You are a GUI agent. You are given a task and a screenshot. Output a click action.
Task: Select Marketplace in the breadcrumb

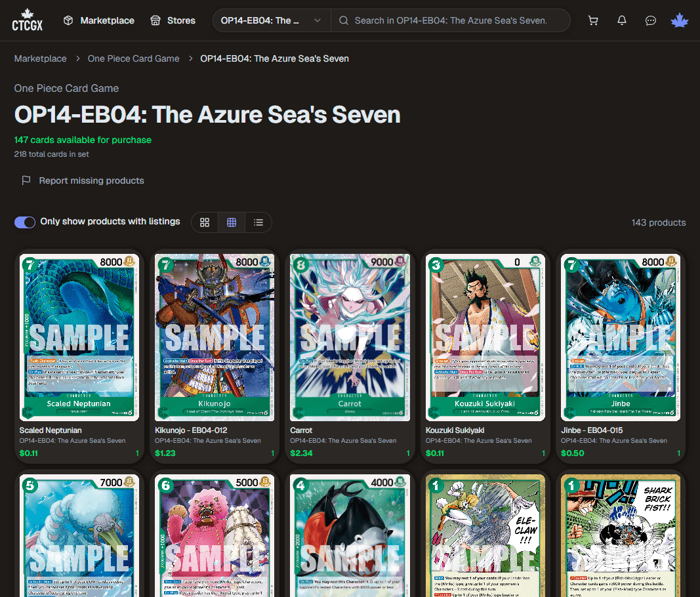tap(40, 58)
